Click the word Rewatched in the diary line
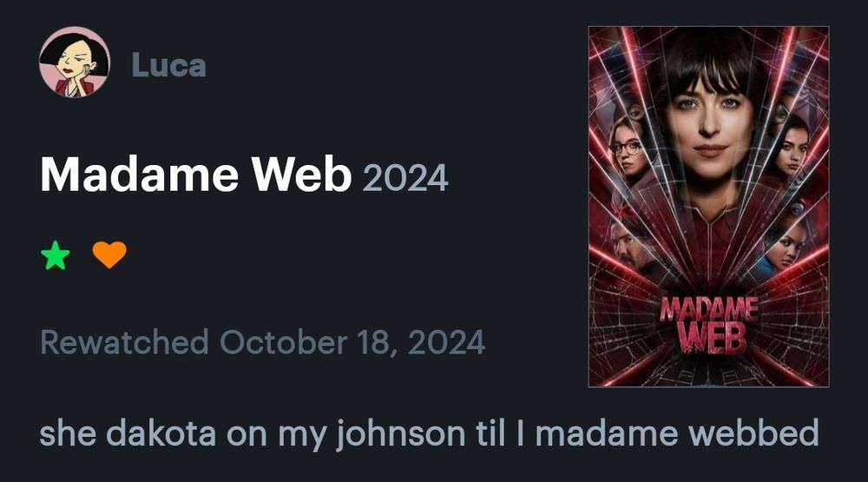 124,342
